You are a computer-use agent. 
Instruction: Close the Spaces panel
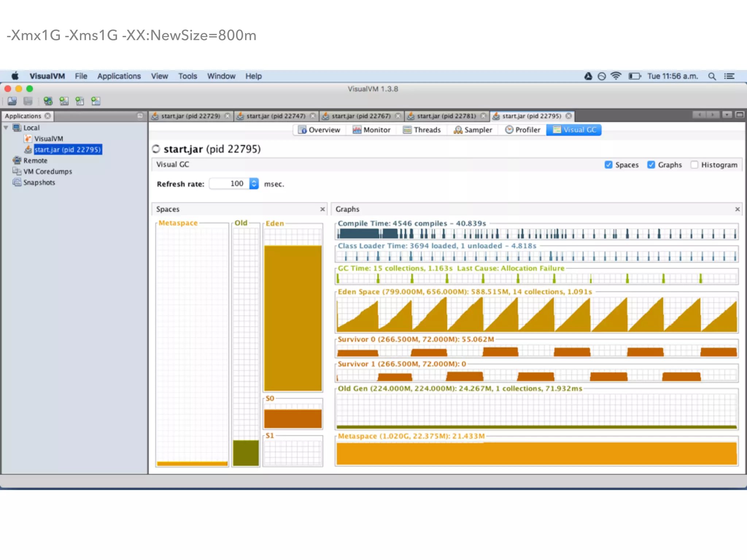coord(322,209)
